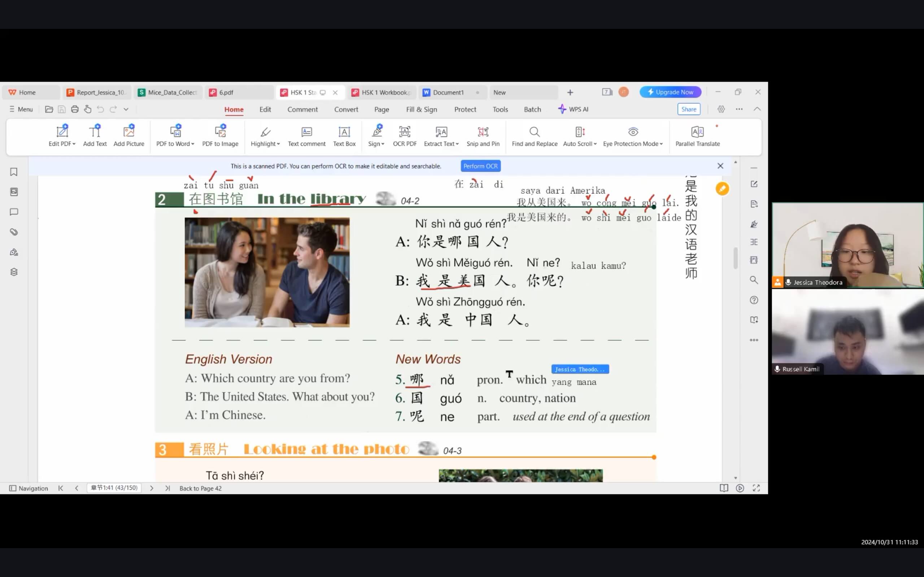Viewport: 924px width, 577px height.
Task: Expand the PDF to Word dropdown
Action: tap(193, 144)
